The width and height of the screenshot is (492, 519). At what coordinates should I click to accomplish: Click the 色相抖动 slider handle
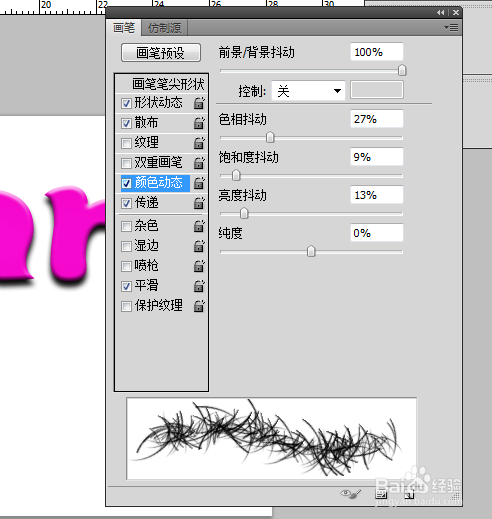point(270,137)
